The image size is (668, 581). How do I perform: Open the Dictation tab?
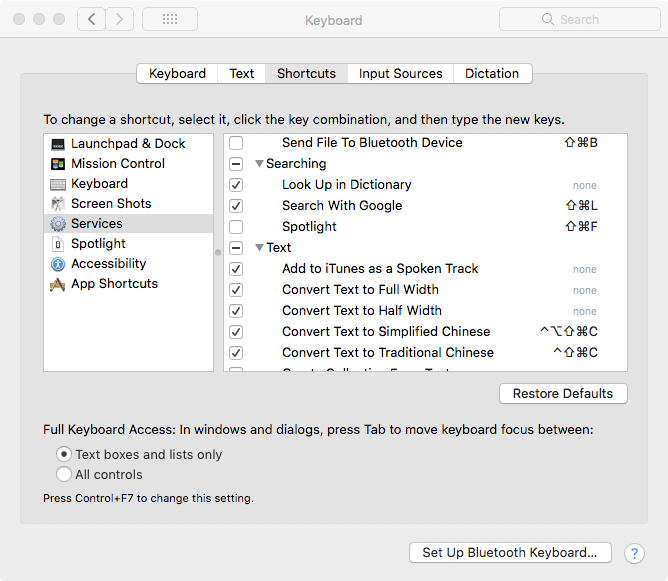click(492, 74)
